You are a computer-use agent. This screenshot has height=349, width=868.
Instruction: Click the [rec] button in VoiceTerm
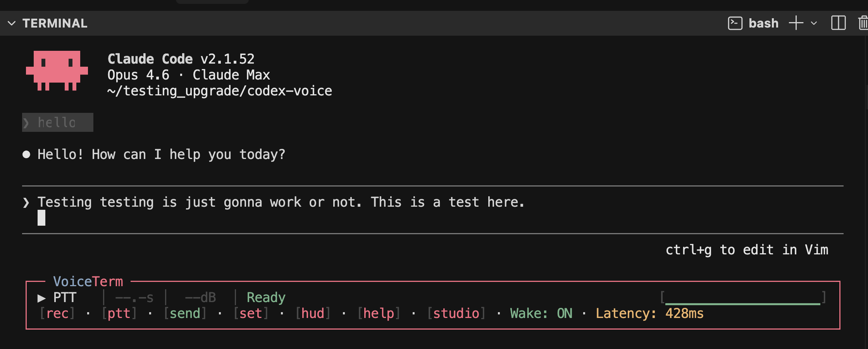(x=57, y=313)
